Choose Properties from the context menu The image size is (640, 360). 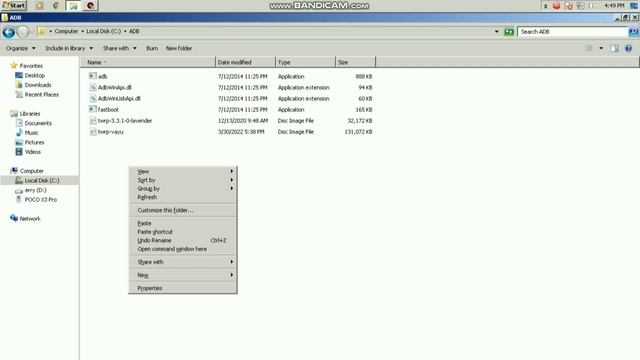tap(182, 288)
